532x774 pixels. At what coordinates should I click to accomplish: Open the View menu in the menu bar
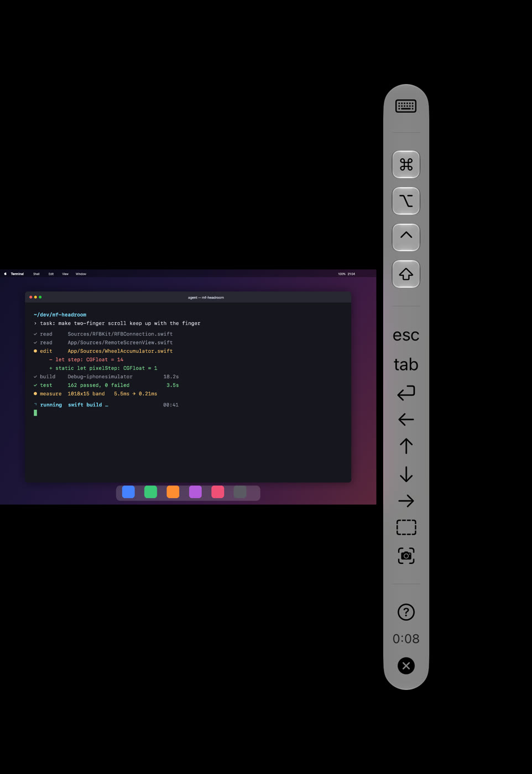pos(65,274)
